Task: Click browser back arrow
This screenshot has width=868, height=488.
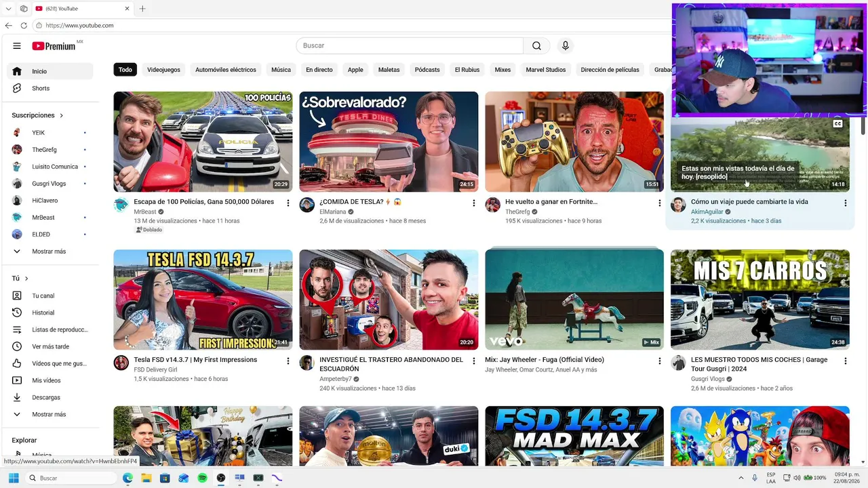Action: (x=9, y=26)
